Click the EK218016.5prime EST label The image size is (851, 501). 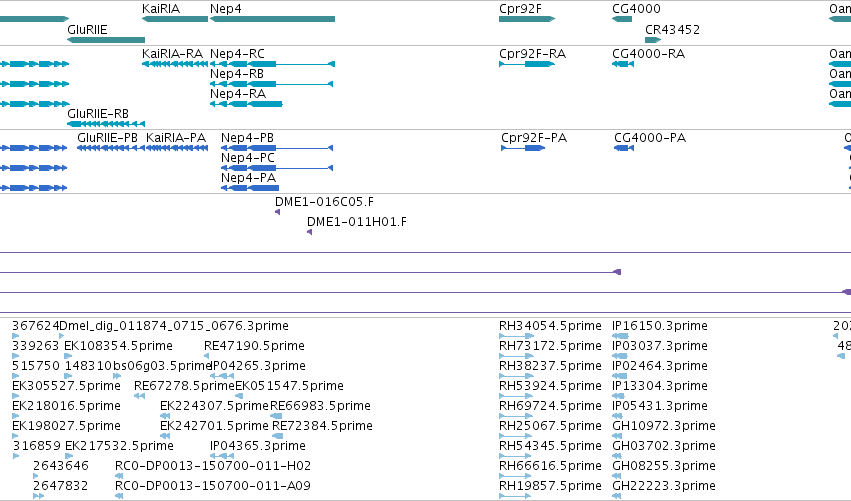click(66, 406)
